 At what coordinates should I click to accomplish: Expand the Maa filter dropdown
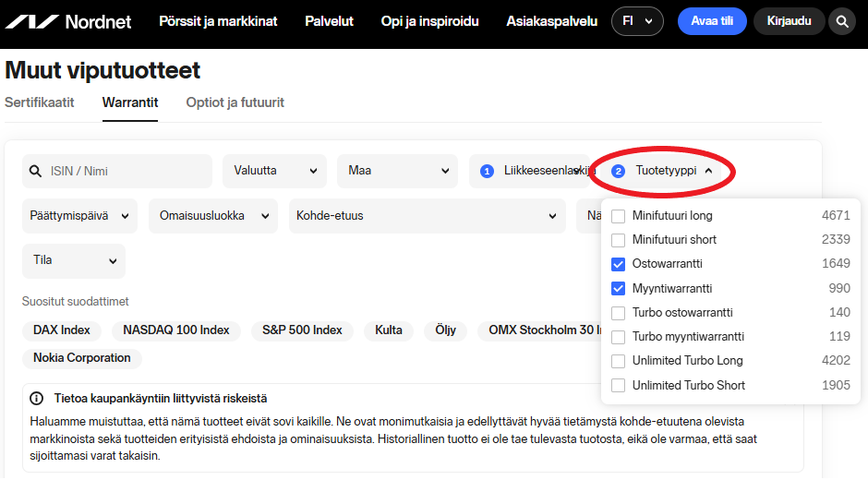point(397,171)
